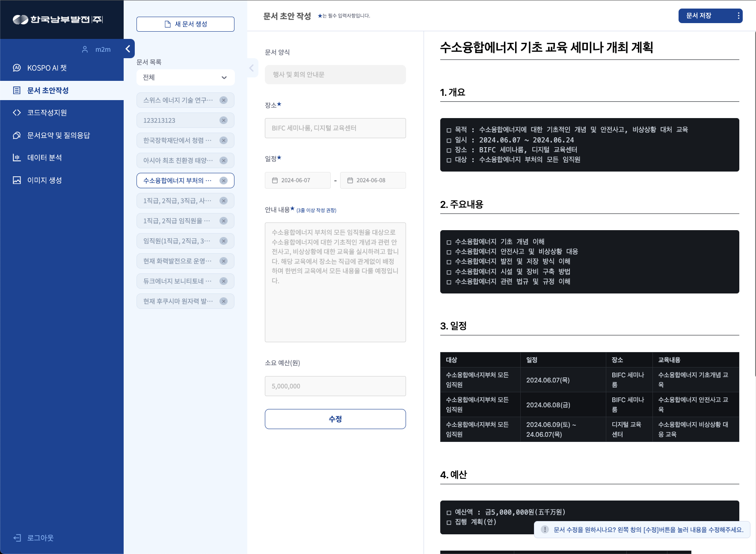
Task: Delete the 스위스 에너지 기술 연구 document
Action: pos(223,100)
